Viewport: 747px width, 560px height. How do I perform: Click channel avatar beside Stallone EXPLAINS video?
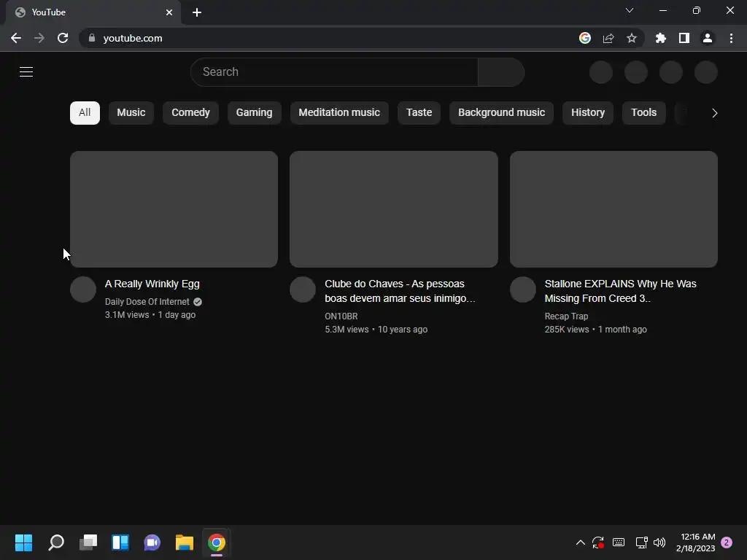pos(523,289)
